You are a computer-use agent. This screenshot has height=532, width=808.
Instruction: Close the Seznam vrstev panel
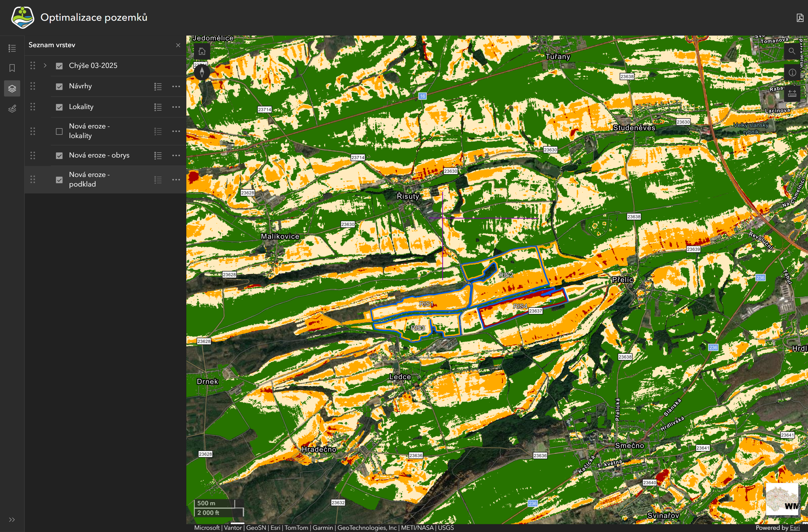[178, 45]
